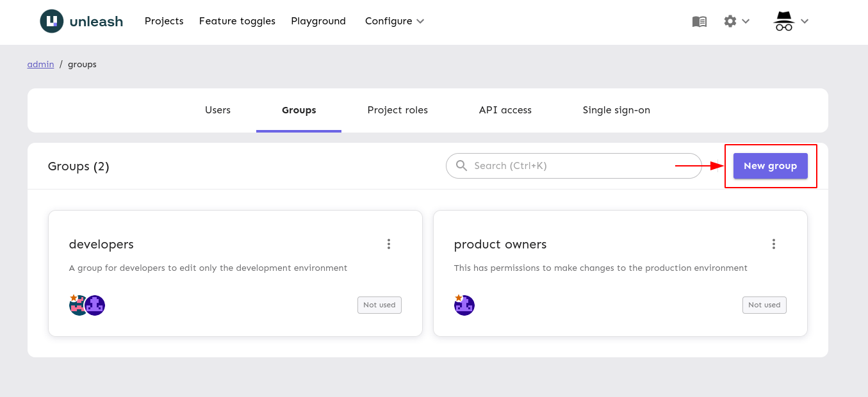Click the New group button

pyautogui.click(x=770, y=166)
